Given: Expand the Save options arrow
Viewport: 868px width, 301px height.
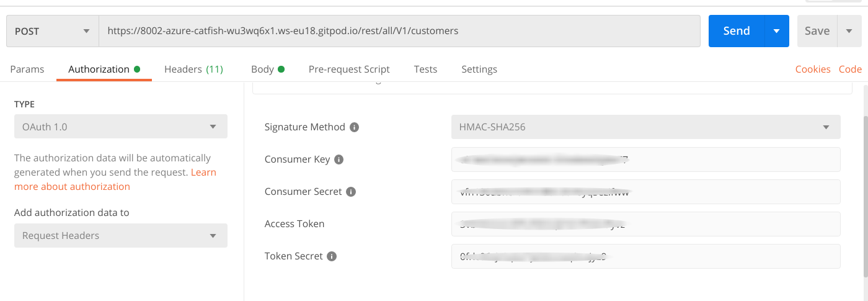Looking at the screenshot, I should click(x=849, y=31).
